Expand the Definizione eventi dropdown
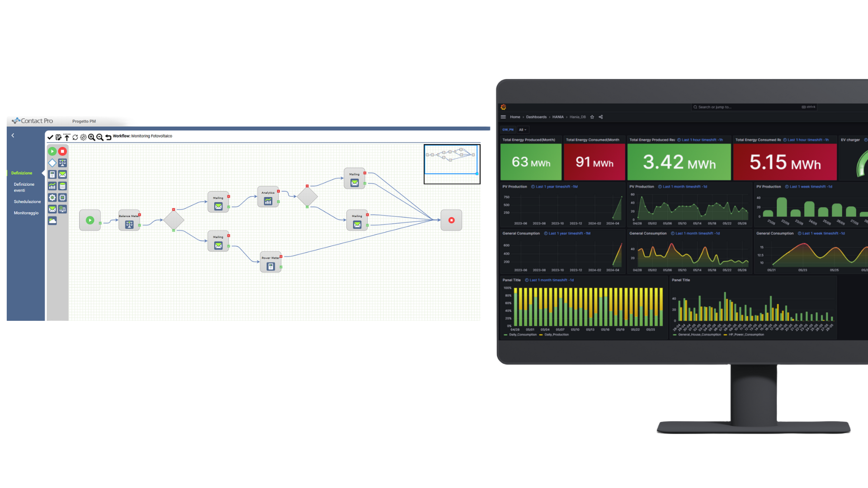 [x=24, y=187]
